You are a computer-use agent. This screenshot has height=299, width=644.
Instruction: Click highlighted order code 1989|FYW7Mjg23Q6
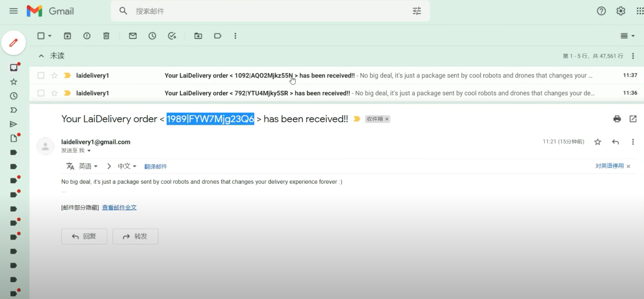point(210,119)
